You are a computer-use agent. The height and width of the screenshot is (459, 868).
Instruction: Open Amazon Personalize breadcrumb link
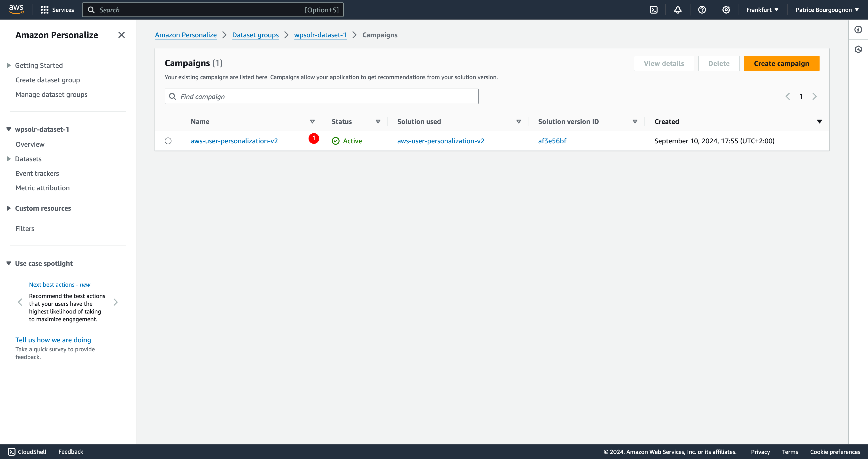(186, 35)
